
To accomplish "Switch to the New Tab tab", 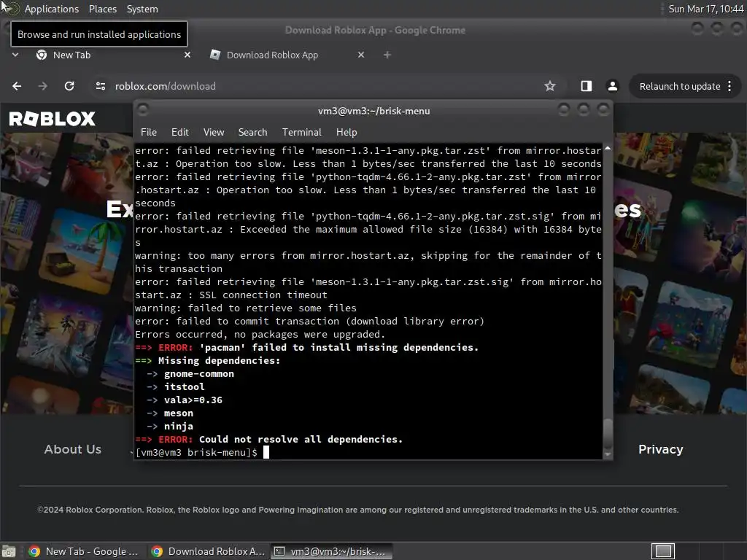I will click(113, 55).
